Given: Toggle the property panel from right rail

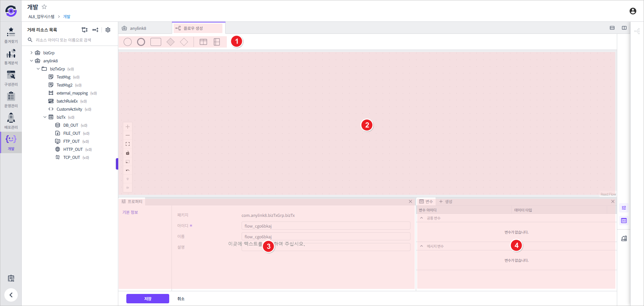Looking at the screenshot, I should [624, 208].
